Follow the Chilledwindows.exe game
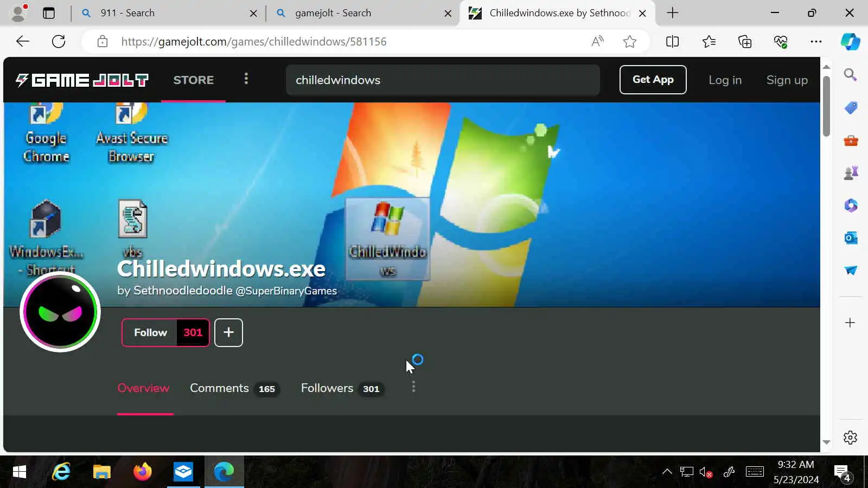The image size is (868, 488). tap(150, 332)
